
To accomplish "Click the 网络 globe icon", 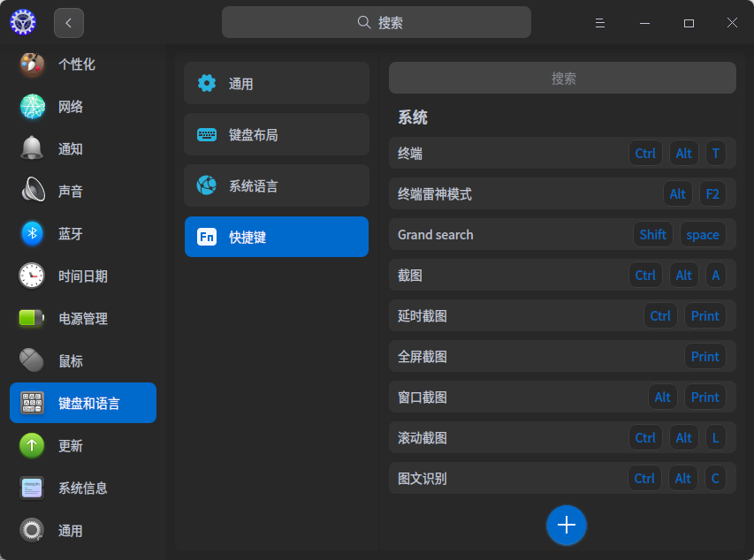I will pyautogui.click(x=32, y=106).
